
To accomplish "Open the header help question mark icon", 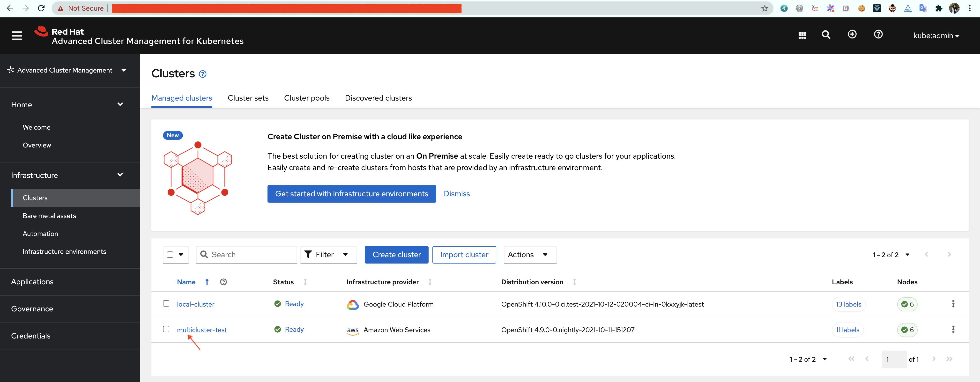I will coord(878,35).
